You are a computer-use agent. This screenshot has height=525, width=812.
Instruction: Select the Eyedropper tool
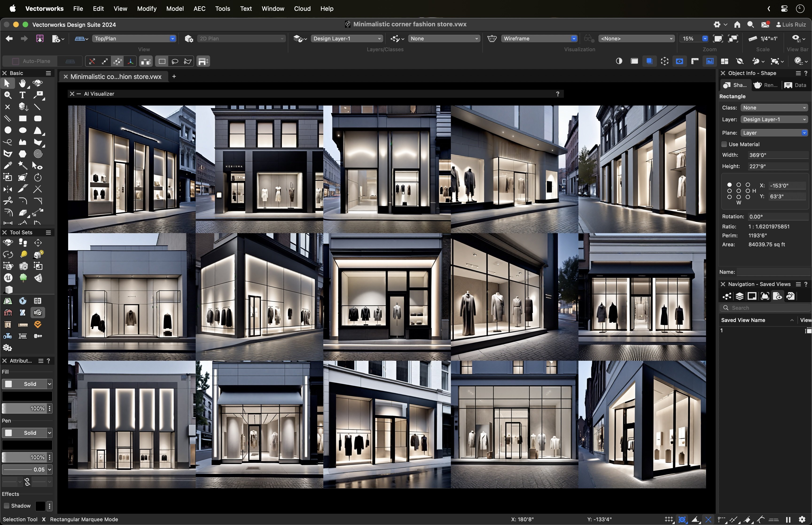[x=8, y=165]
